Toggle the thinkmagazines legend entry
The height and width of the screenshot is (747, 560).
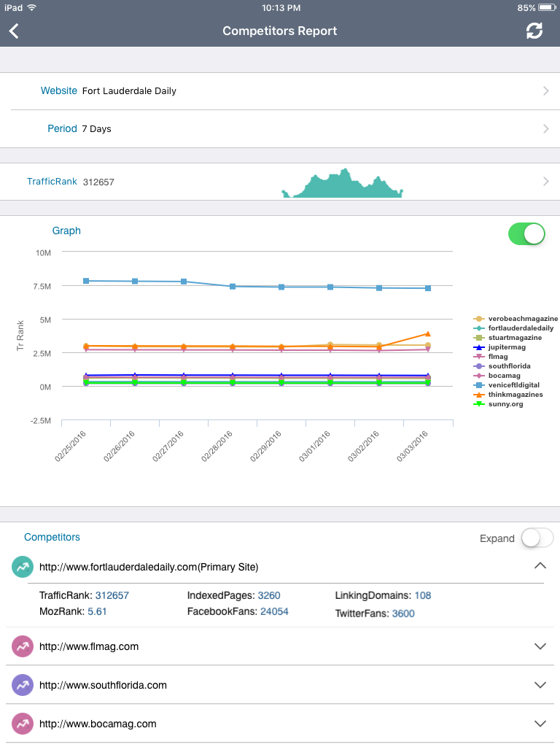[x=507, y=395]
